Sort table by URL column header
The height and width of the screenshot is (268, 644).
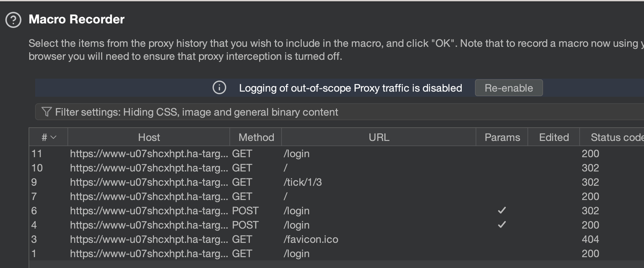[x=379, y=137]
